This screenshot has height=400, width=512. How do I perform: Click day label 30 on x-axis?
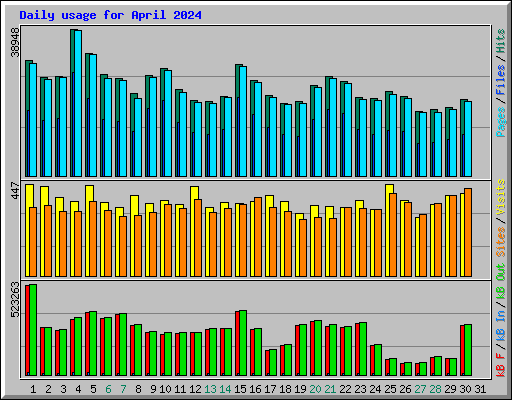click(465, 389)
